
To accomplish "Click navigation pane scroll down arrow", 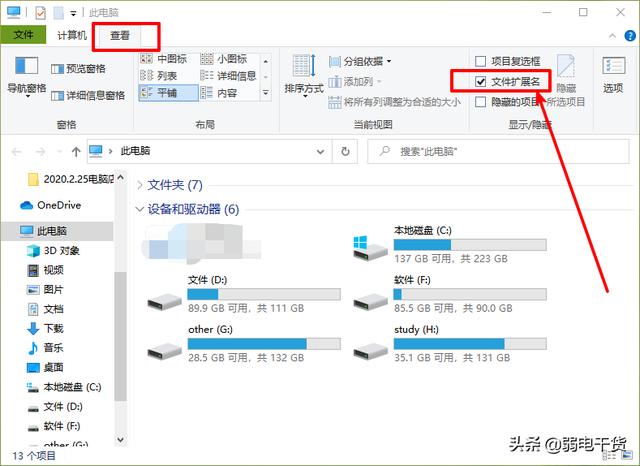I will [120, 439].
